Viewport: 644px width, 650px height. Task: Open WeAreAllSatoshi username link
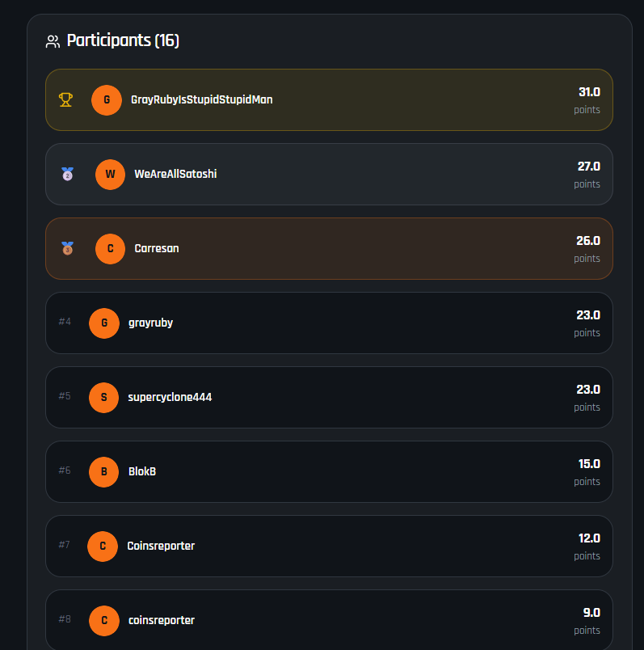175,174
